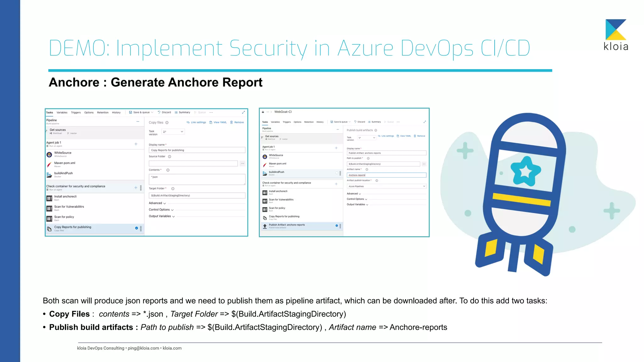Image resolution: width=644 pixels, height=362 pixels.
Task: Click buildAndPush Docker icon in Copy files screenshot
Action: pyautogui.click(x=49, y=175)
